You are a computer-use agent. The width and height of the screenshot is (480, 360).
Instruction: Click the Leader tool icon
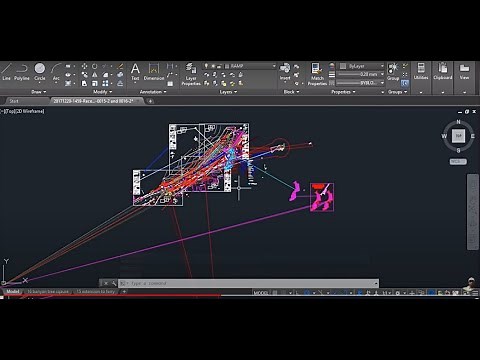[170, 75]
